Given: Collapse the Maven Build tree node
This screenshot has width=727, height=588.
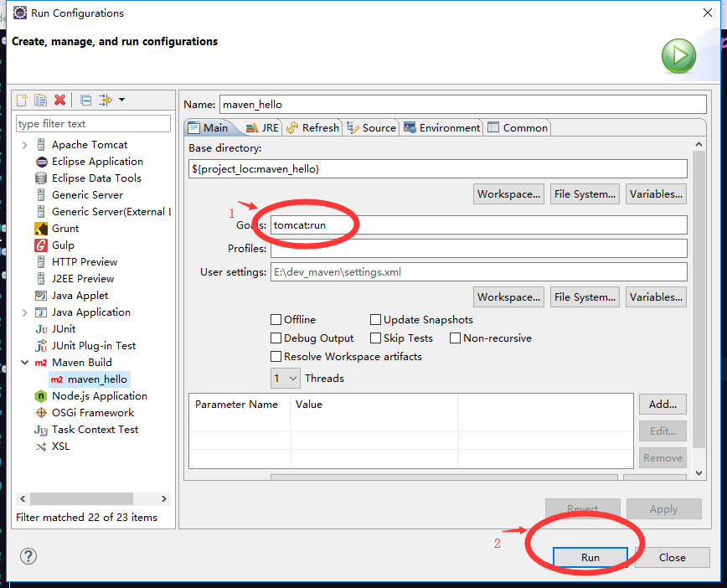Looking at the screenshot, I should point(24,363).
